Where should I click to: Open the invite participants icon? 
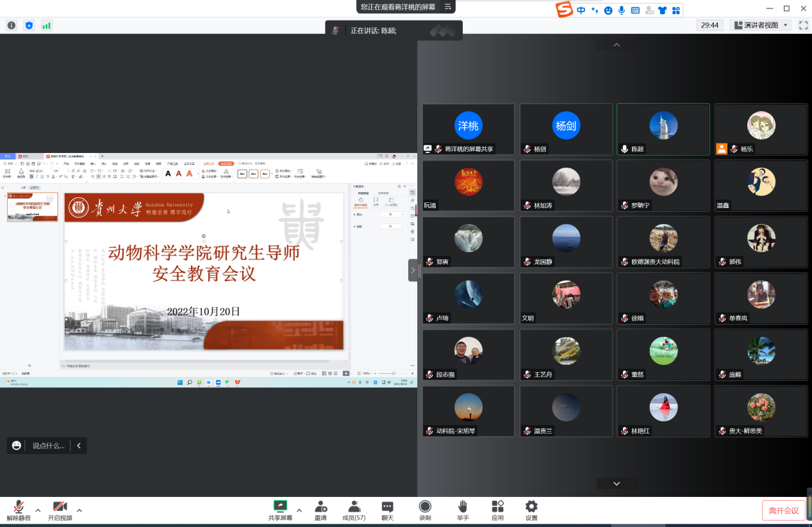pyautogui.click(x=320, y=507)
